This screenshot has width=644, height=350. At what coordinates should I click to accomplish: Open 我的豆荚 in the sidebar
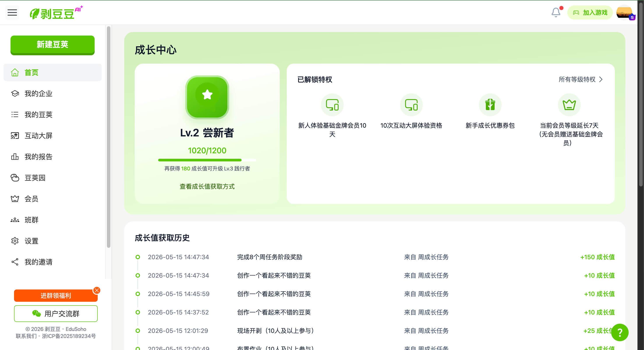pyautogui.click(x=53, y=114)
